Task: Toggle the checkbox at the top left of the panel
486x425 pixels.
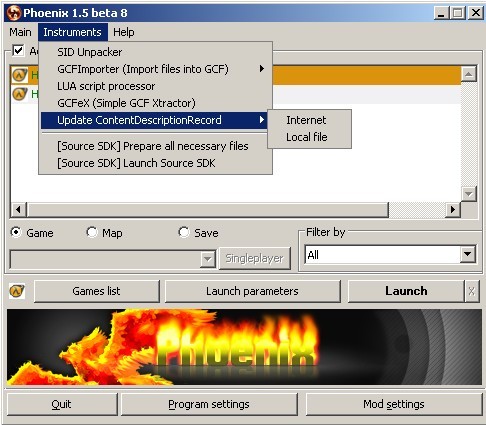Action: 18,51
